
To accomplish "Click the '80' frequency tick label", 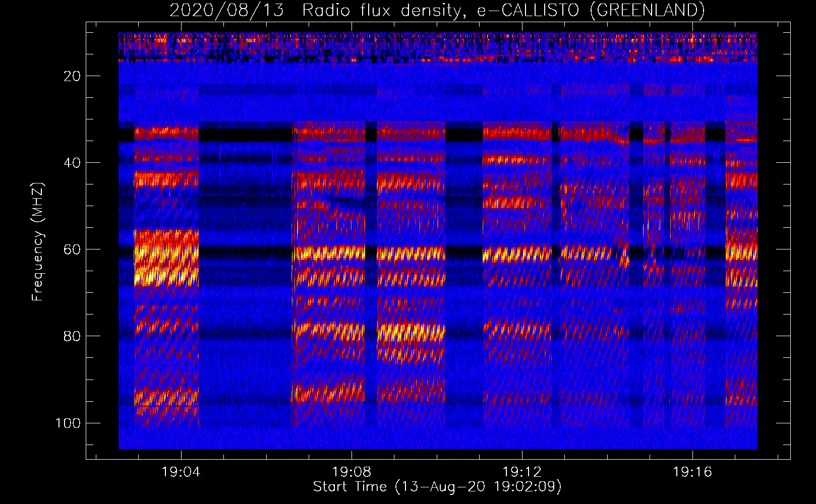I will click(72, 336).
